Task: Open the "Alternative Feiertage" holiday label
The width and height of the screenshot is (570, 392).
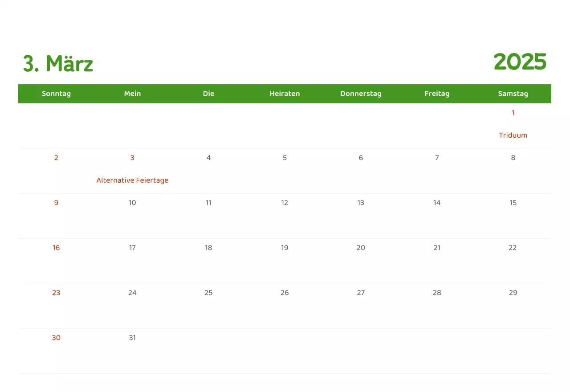Action: pyautogui.click(x=132, y=180)
